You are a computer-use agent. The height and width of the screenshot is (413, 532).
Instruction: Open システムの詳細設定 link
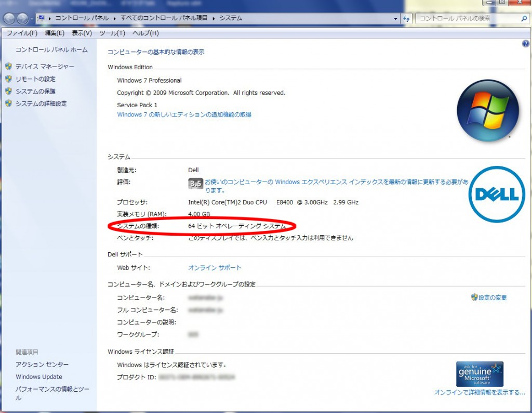click(x=41, y=104)
